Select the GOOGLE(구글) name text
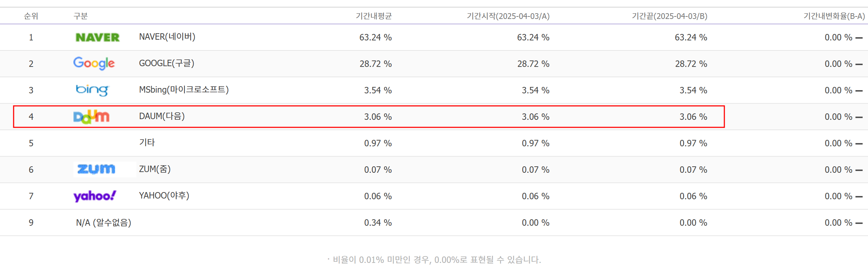The image size is (868, 274). point(167,63)
